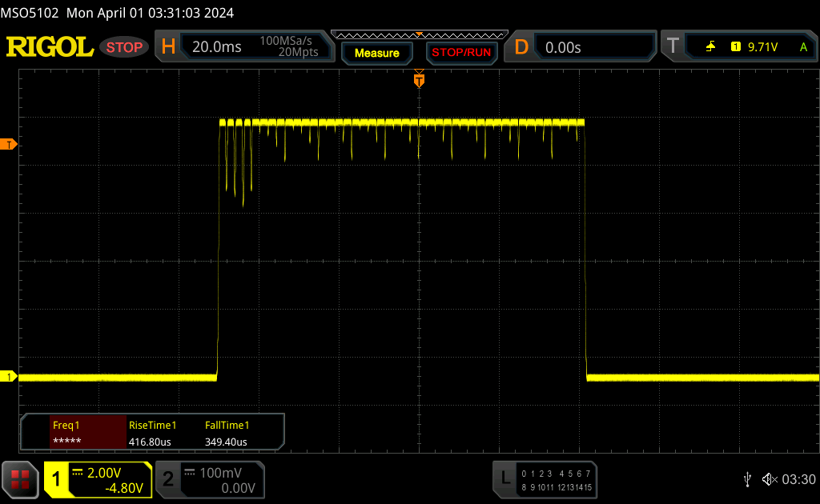Click the channel 2 DC coupling icon
Screen dimensions: 820x504
tap(189, 472)
